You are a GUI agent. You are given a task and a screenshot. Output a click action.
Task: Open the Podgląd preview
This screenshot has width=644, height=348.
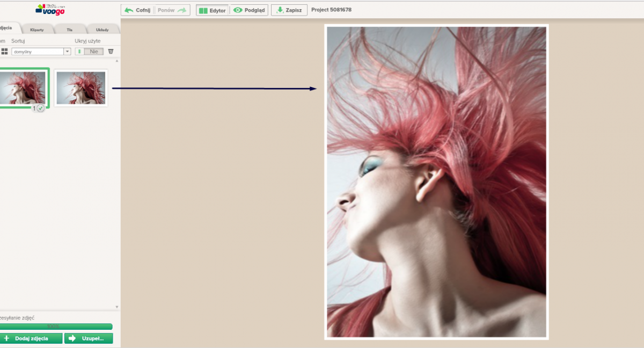click(x=249, y=10)
